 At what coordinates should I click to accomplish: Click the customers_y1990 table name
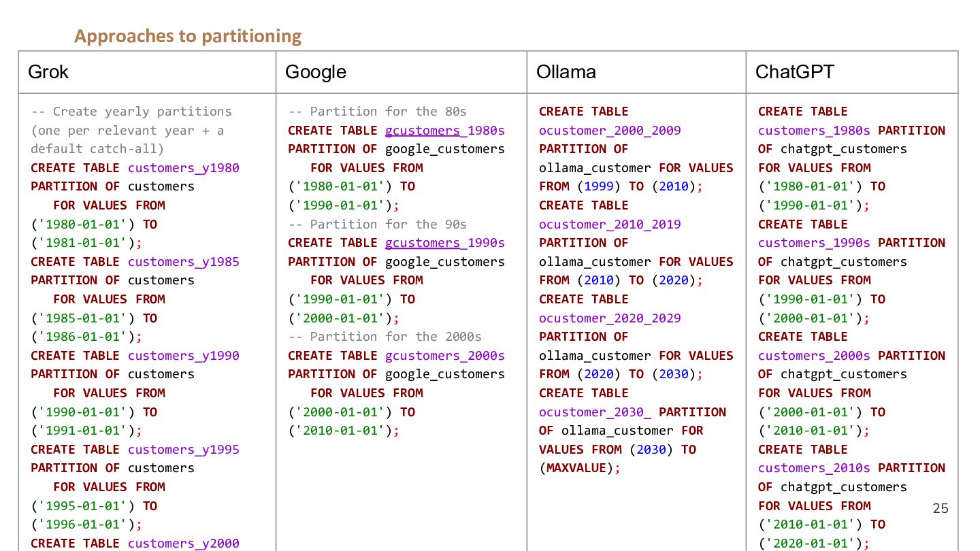coord(184,356)
